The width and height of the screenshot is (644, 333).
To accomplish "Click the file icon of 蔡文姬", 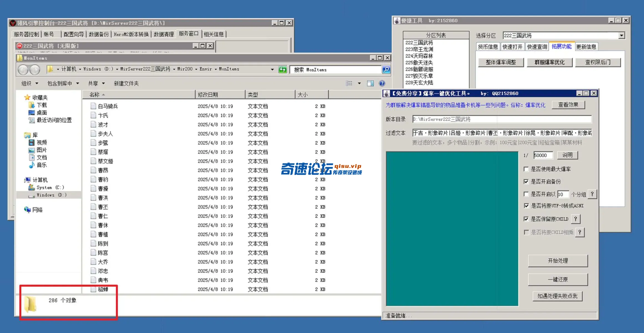I will [x=93, y=161].
